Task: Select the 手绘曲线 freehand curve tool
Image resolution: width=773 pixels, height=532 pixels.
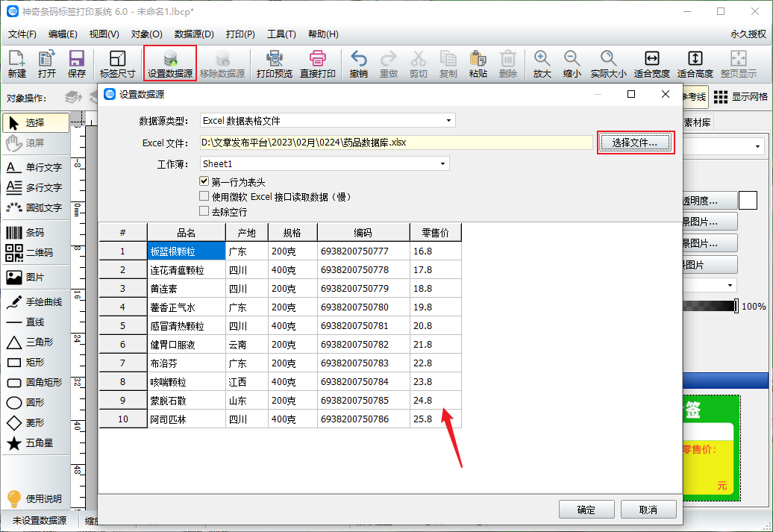Action: pos(36,301)
